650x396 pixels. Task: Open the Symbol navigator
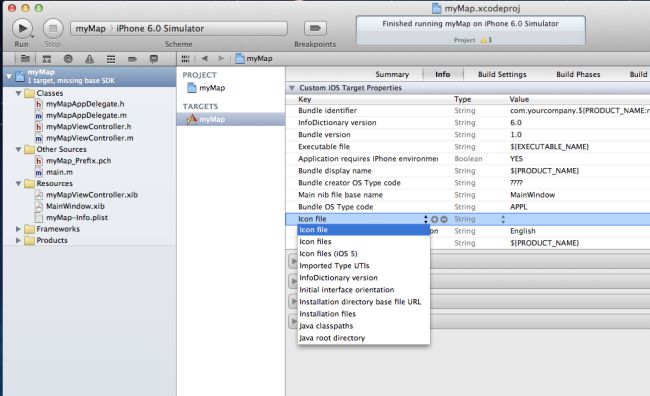click(x=47, y=59)
